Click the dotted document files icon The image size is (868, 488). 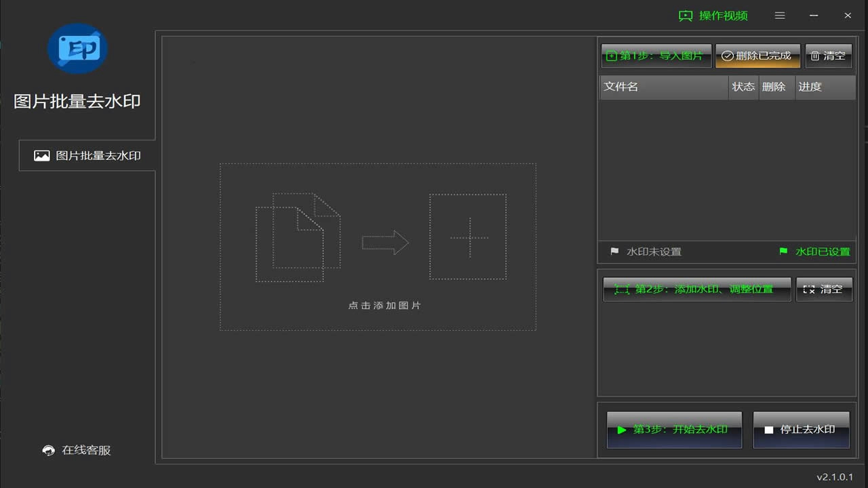pos(298,237)
